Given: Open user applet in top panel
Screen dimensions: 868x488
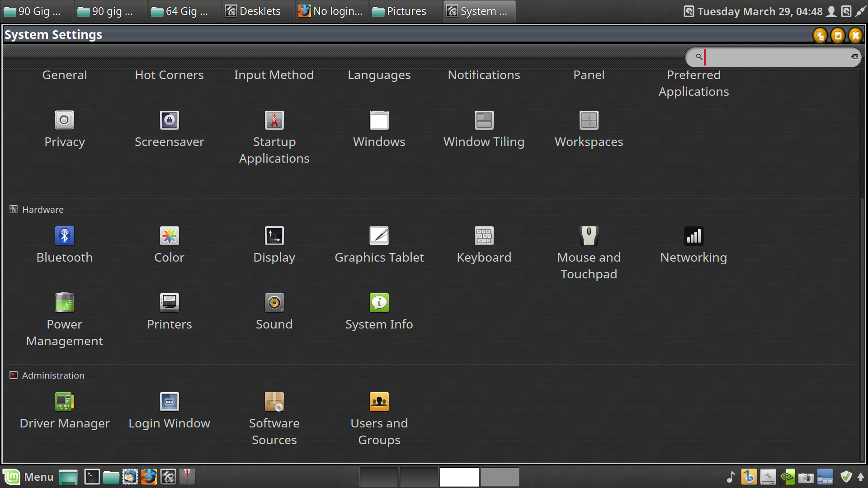Looking at the screenshot, I should 831,11.
